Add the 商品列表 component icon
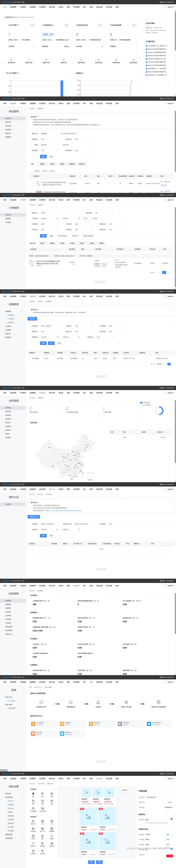 pos(42,843)
